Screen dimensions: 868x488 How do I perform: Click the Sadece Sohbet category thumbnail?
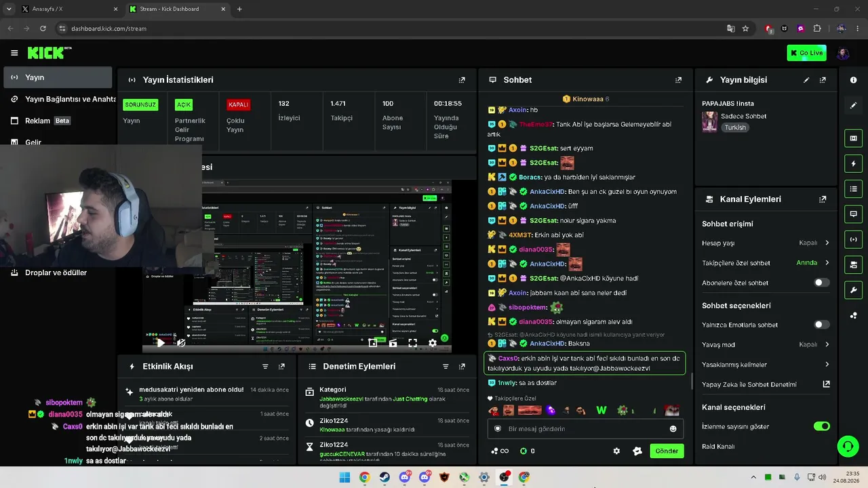[x=709, y=121]
